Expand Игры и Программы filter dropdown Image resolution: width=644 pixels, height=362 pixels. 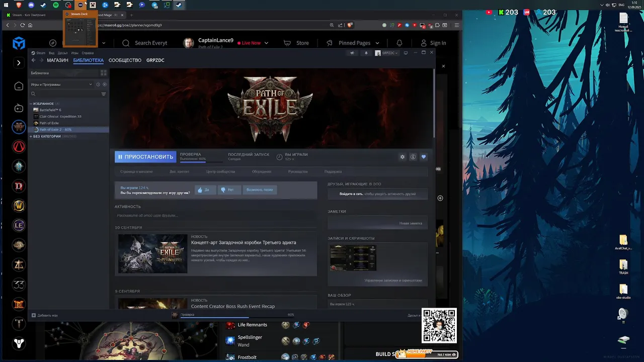(61, 84)
